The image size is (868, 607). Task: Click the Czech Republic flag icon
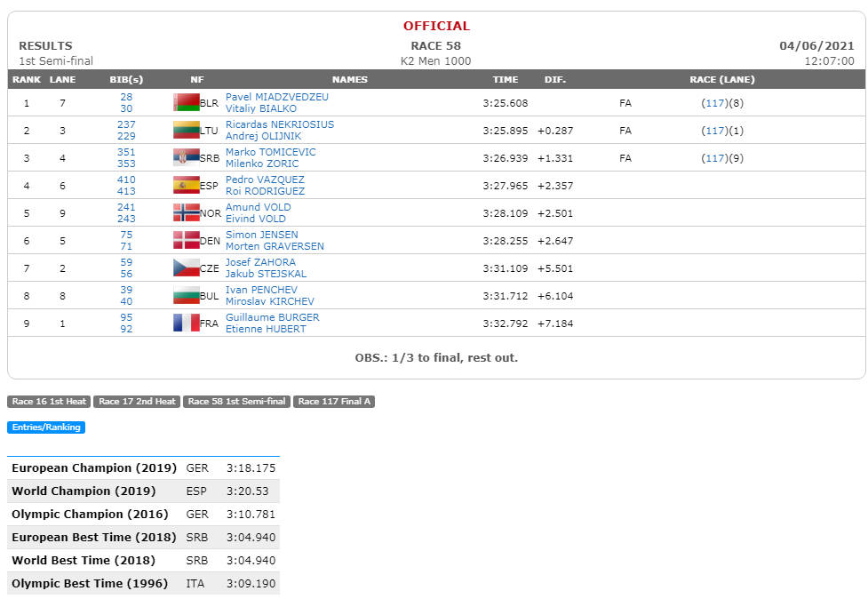[186, 268]
